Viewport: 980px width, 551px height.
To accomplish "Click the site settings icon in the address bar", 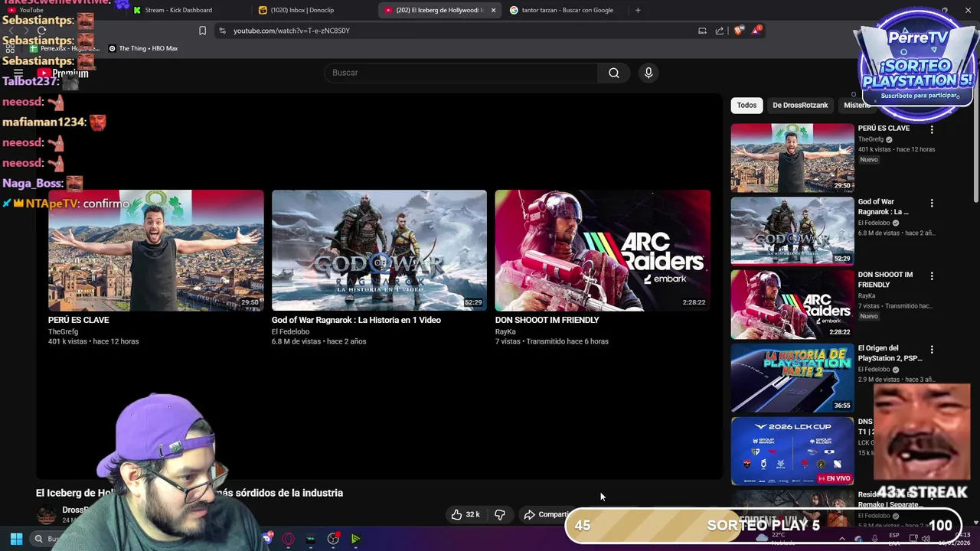I will click(x=222, y=31).
